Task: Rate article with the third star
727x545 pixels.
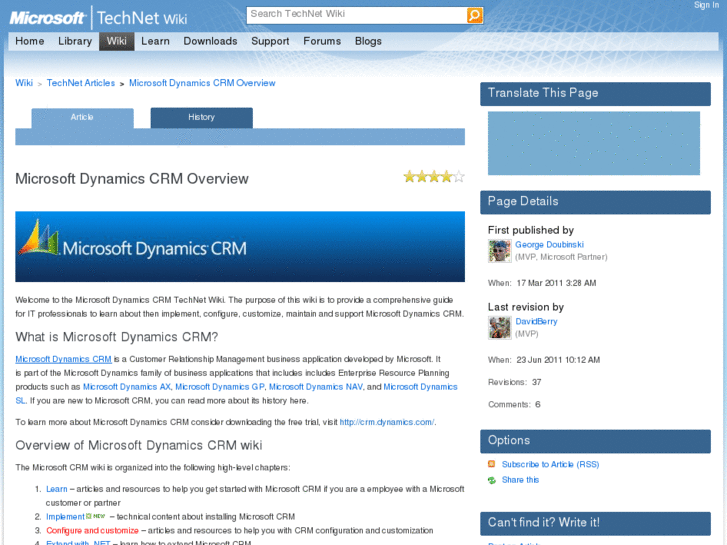Action: coord(434,177)
